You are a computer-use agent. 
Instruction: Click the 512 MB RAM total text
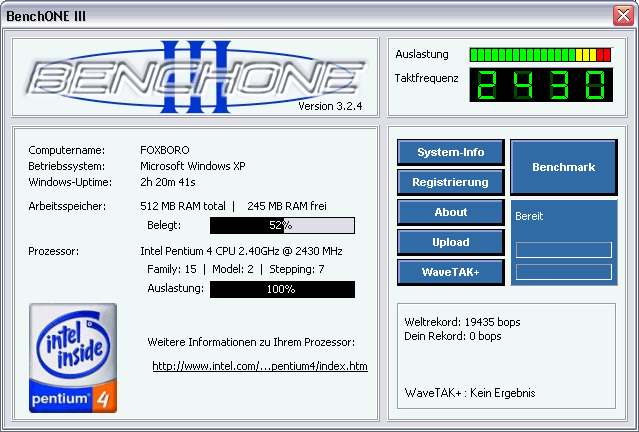pos(183,206)
